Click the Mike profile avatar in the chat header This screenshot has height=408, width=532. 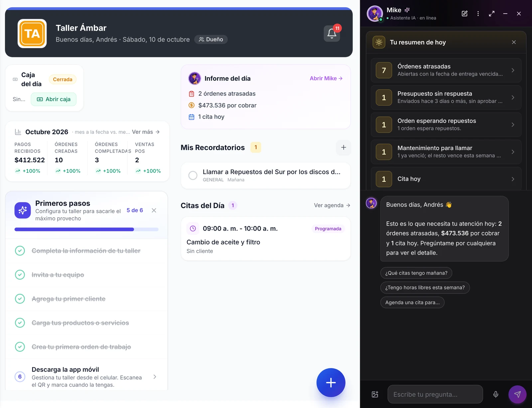tap(375, 14)
